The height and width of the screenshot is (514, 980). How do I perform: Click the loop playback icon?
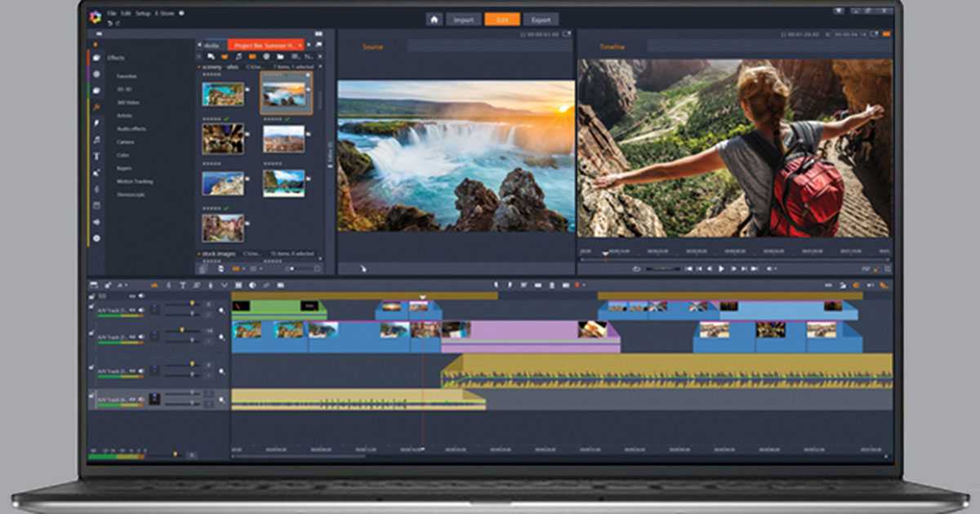click(636, 268)
